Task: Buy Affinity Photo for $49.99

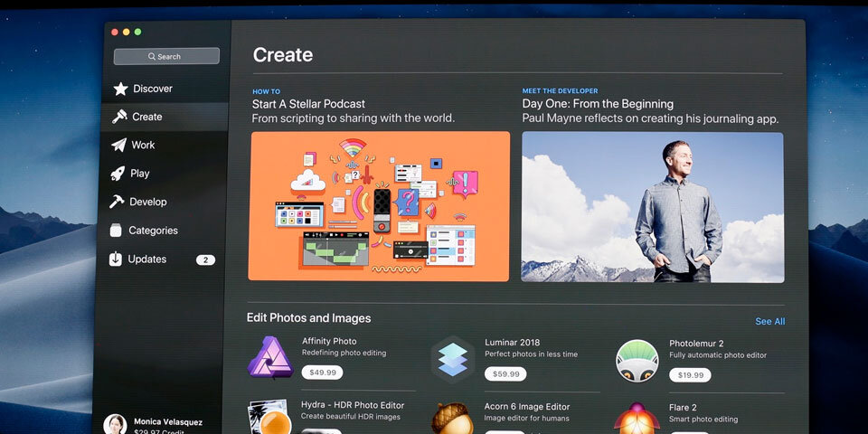Action: point(322,373)
